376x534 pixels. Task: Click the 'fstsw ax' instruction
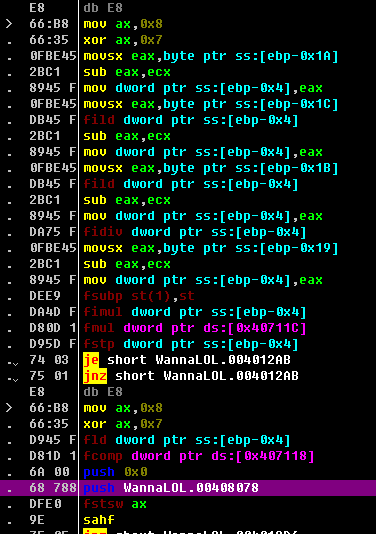pos(115,504)
